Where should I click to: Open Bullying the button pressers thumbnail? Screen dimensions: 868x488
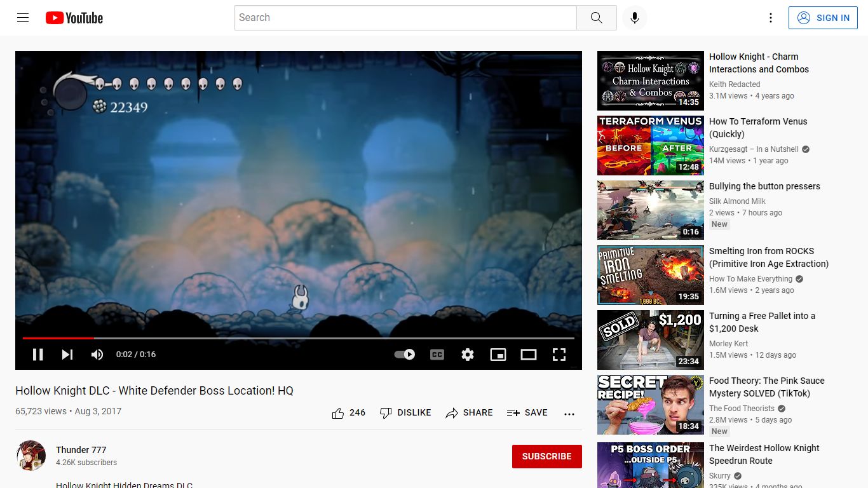(651, 210)
